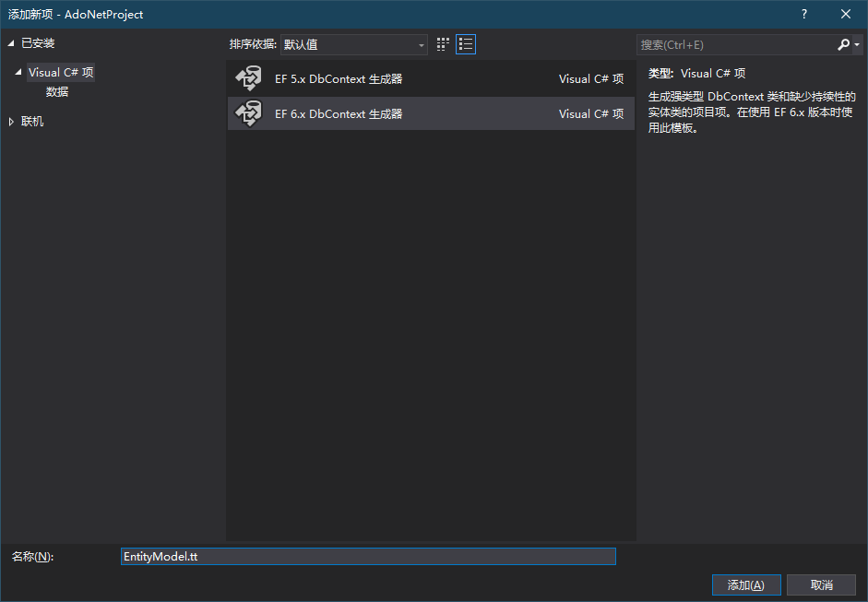This screenshot has width=868, height=602.
Task: Collapse the Visual C# 项 tree arrow
Action: [18, 73]
